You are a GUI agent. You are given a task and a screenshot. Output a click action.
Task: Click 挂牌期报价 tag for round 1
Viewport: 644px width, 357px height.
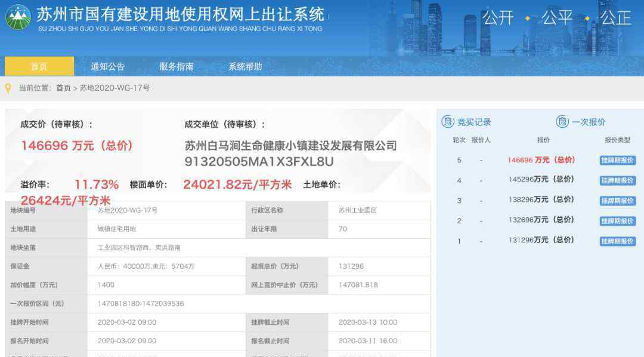point(617,242)
